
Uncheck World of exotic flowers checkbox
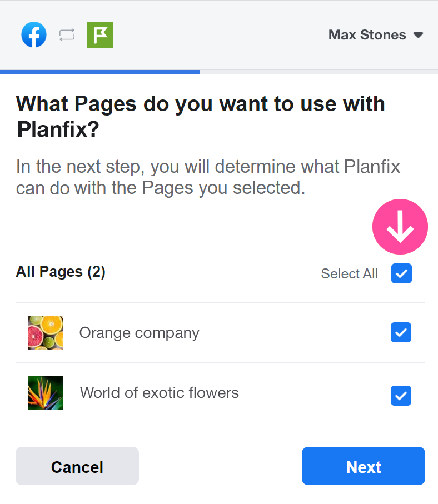coord(401,396)
